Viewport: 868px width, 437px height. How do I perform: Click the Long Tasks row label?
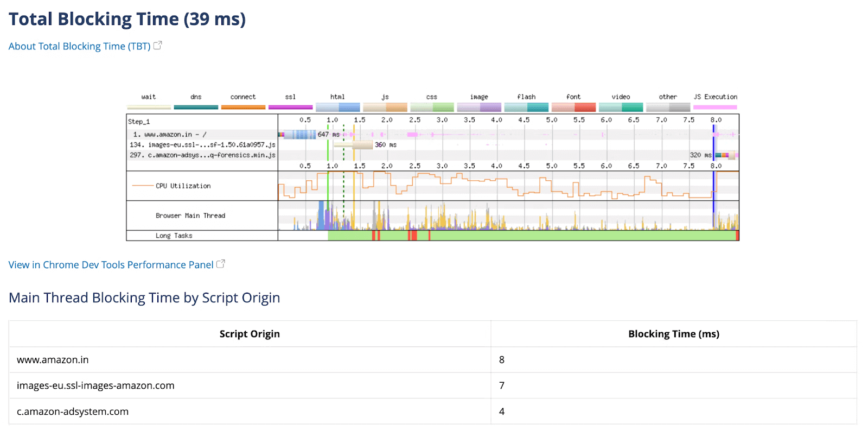coord(174,236)
